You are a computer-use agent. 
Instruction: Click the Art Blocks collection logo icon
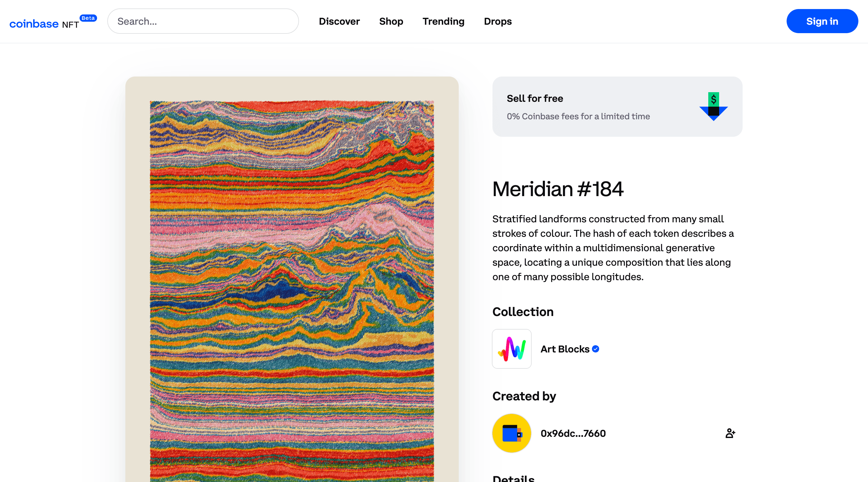tap(511, 349)
